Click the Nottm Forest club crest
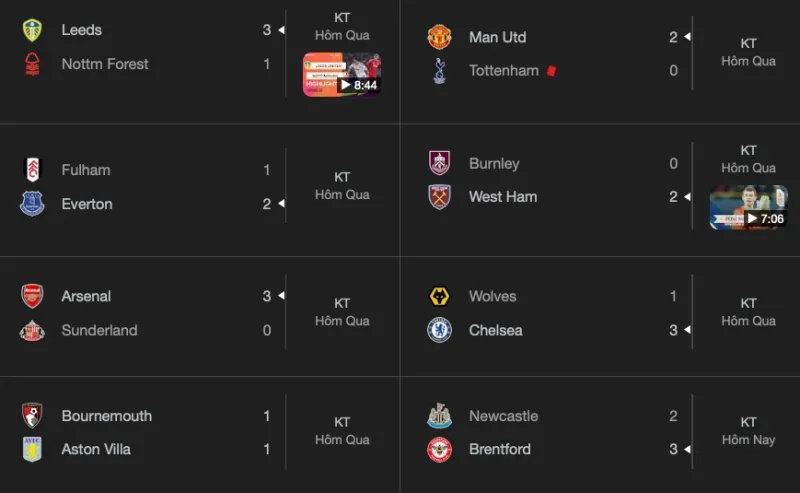The image size is (800, 493). [x=32, y=64]
